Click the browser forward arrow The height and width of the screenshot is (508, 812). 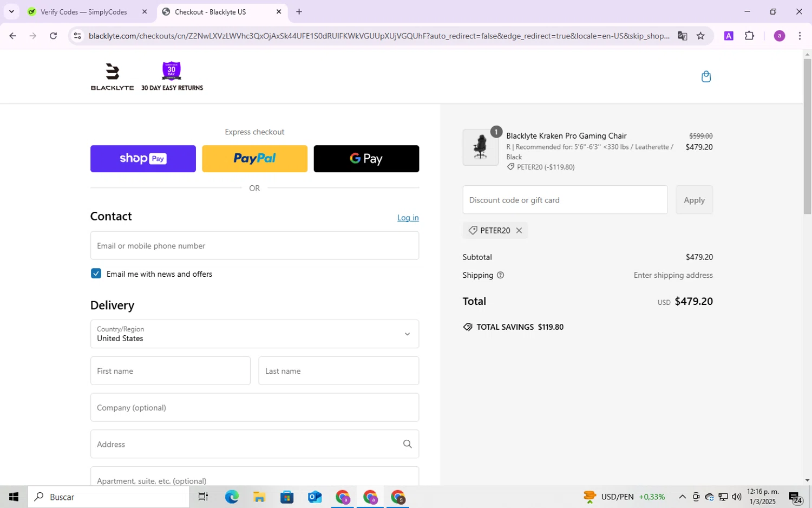tap(33, 36)
